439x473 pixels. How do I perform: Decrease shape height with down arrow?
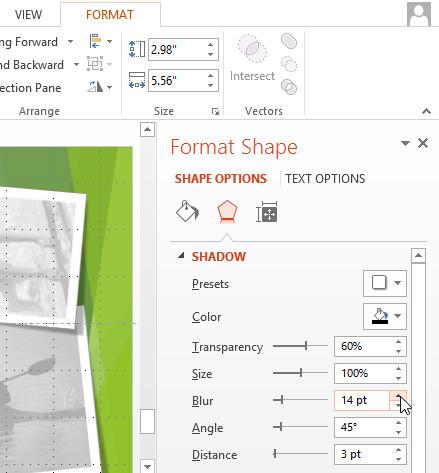click(x=210, y=54)
